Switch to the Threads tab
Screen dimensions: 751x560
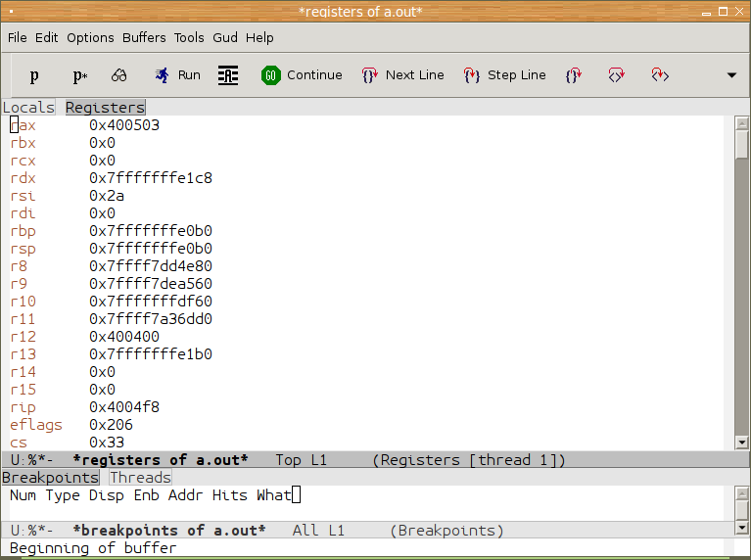coord(140,478)
